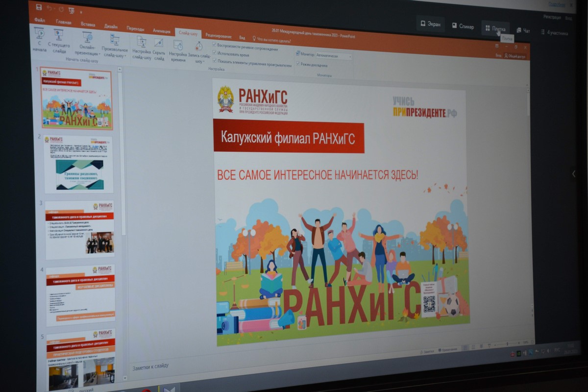Screen dimensions: 588x392
Task: Click Вход in PowerPoint ribbon
Action: [x=499, y=55]
